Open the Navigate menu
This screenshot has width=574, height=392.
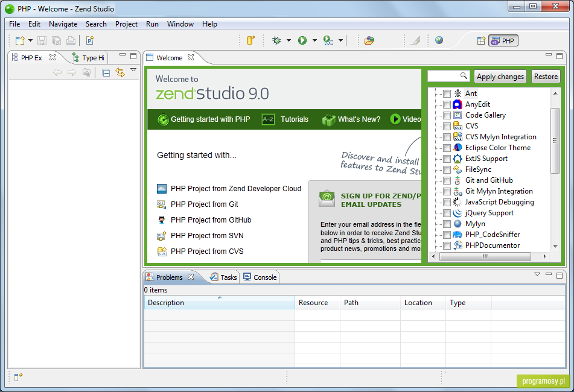(63, 24)
